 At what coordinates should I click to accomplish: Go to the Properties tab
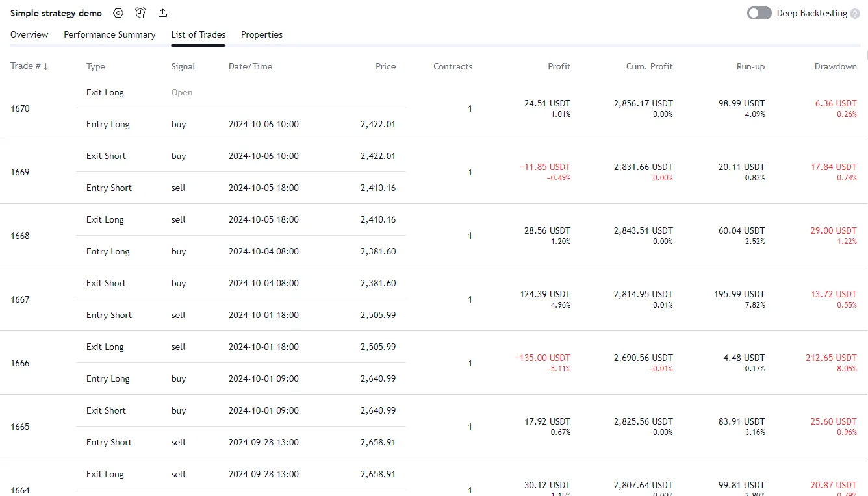262,34
